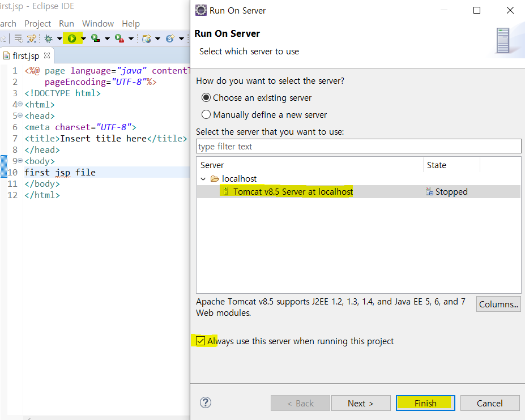This screenshot has width=525, height=420.
Task: Click the disabled < Back button
Action: (x=300, y=403)
